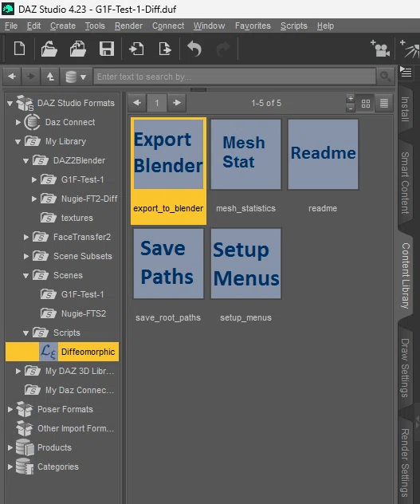Click the search text field
Screen dimensions: 420x504
[234, 77]
